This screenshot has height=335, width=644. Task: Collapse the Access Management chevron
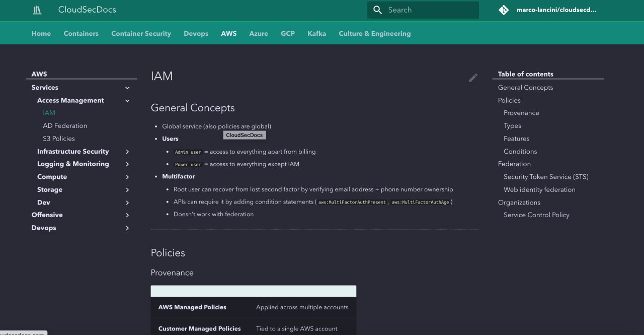(x=127, y=101)
